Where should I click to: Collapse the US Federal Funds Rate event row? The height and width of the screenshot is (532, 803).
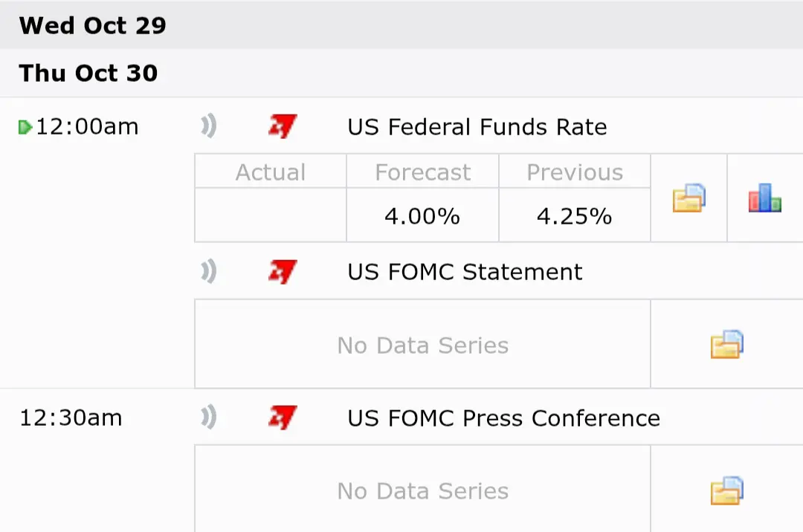477,127
